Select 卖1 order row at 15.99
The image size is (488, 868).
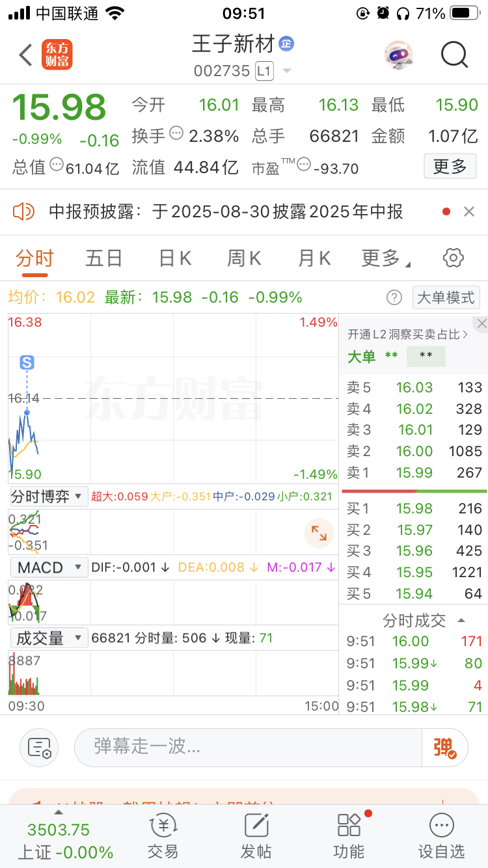[414, 472]
